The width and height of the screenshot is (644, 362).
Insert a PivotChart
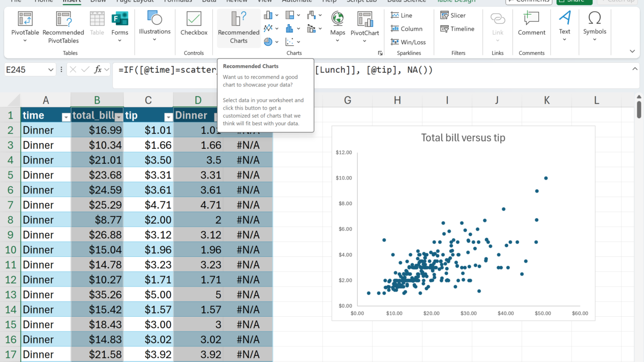(x=365, y=26)
